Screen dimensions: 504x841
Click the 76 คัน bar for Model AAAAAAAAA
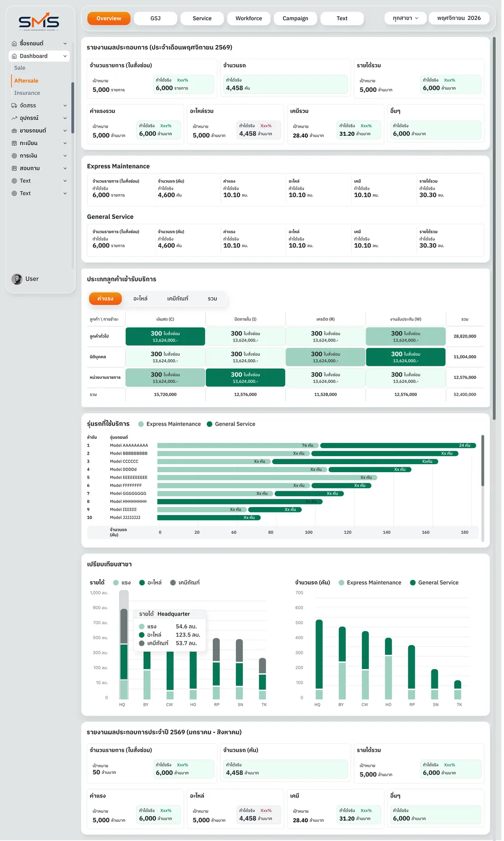tap(238, 445)
